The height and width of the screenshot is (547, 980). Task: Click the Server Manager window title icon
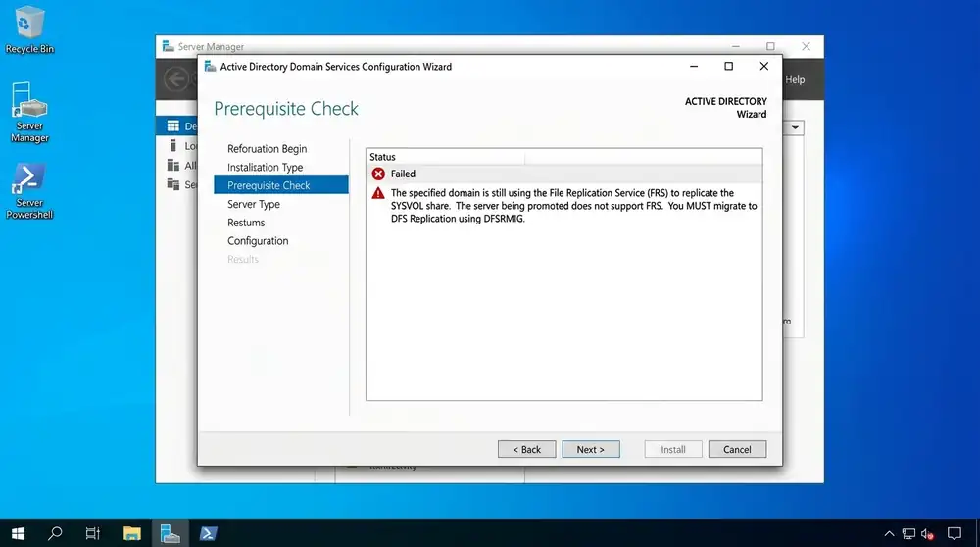(x=168, y=46)
